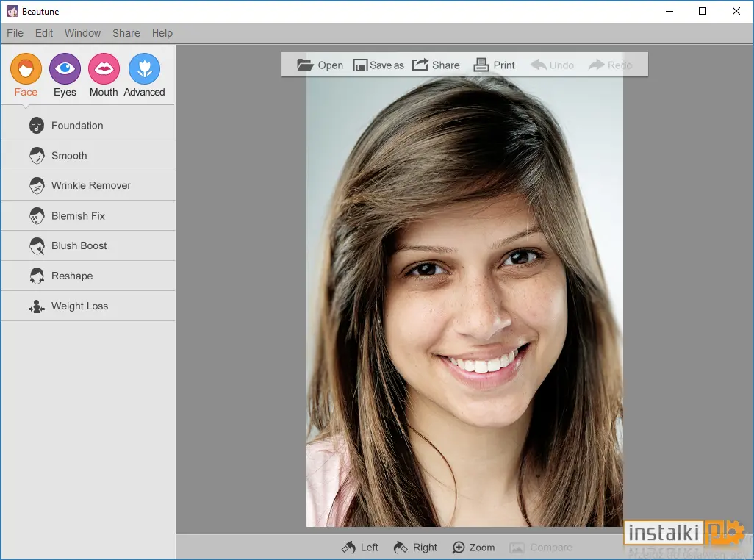Select the Advanced tools icon
The height and width of the screenshot is (560, 754).
pos(144,69)
